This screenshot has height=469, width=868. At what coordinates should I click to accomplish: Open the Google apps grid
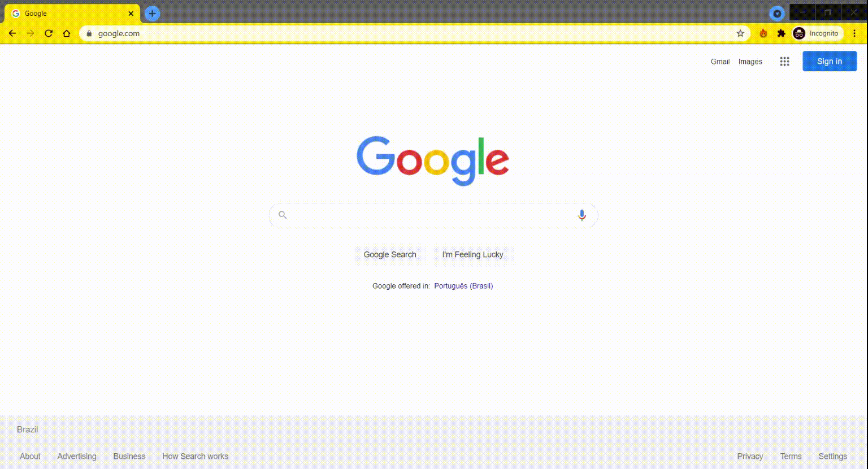[784, 62]
